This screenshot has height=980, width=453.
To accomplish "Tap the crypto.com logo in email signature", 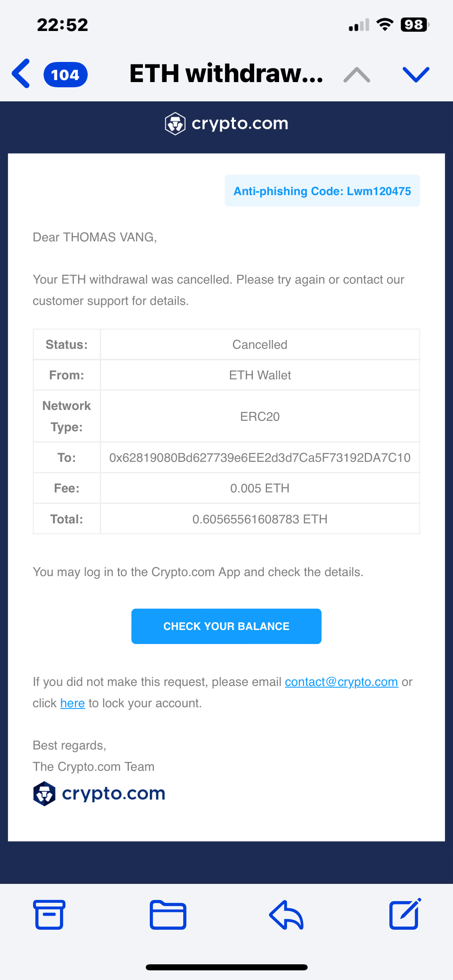I will tap(99, 793).
